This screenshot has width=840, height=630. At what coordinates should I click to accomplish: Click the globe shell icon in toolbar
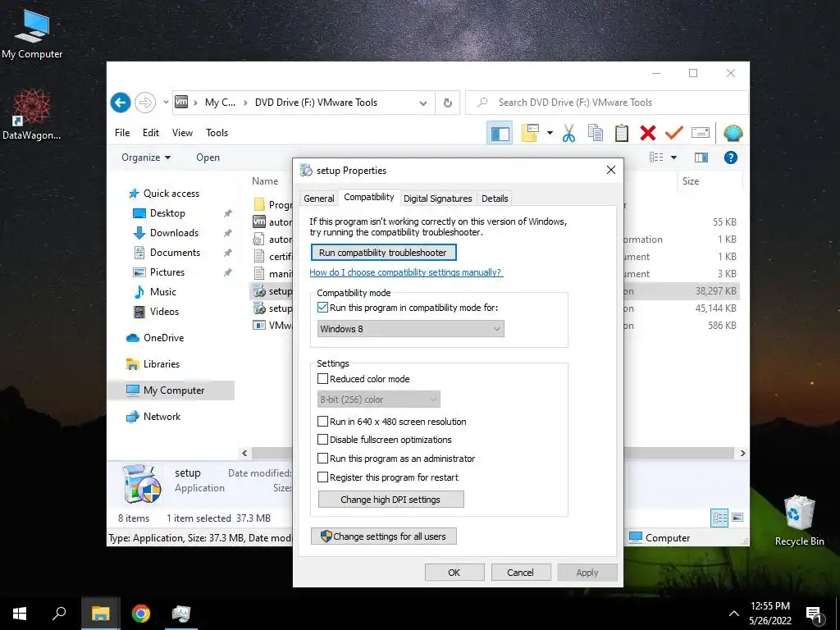[733, 133]
